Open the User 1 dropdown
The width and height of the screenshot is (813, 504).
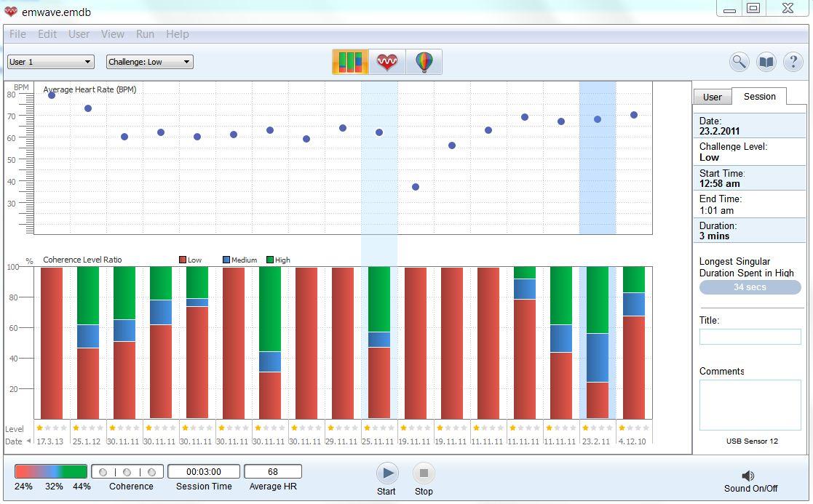[51, 62]
